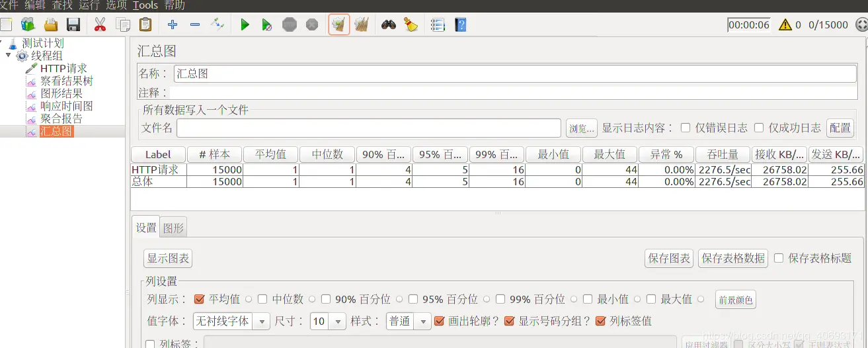Open the 运行 menu

(x=89, y=5)
